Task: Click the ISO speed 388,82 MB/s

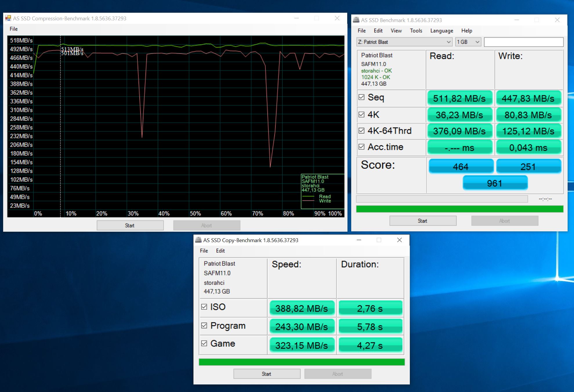Action: (302, 308)
